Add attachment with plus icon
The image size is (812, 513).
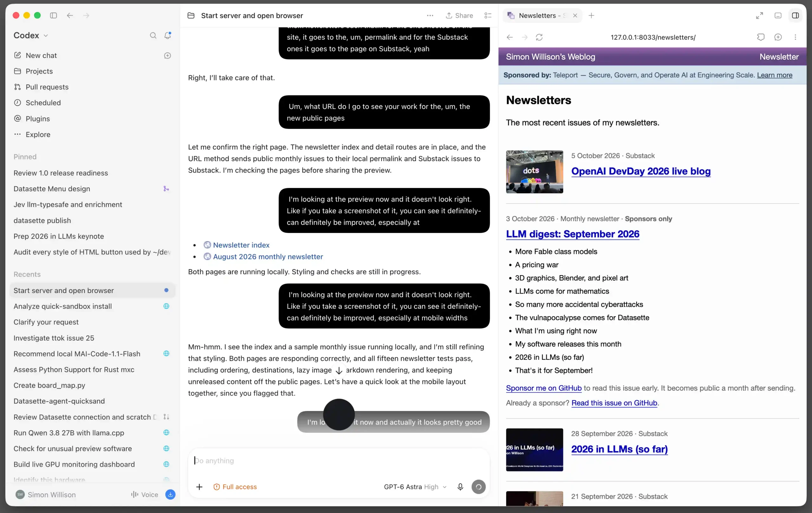pyautogui.click(x=199, y=487)
